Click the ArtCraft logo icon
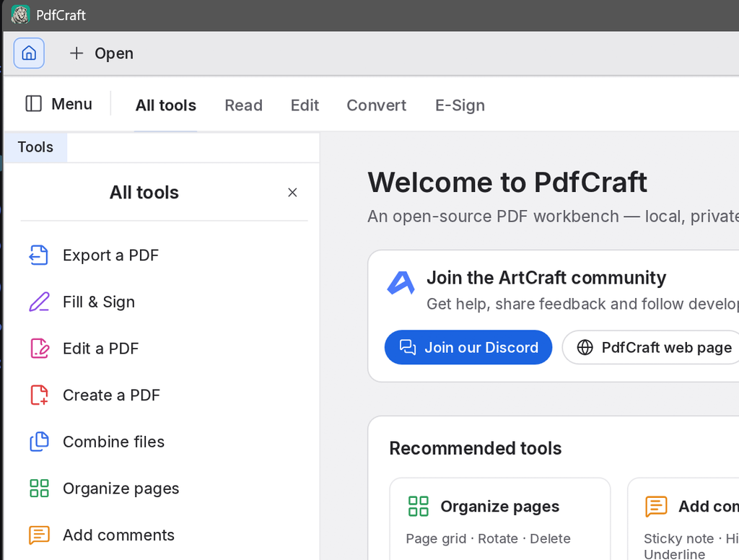Screen dimensions: 739x560 (x=401, y=283)
